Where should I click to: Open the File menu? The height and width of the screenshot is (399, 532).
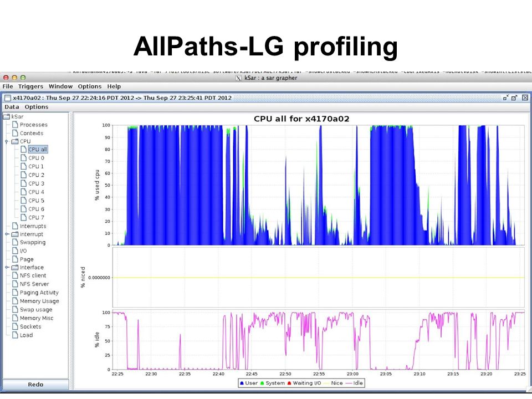click(x=7, y=86)
